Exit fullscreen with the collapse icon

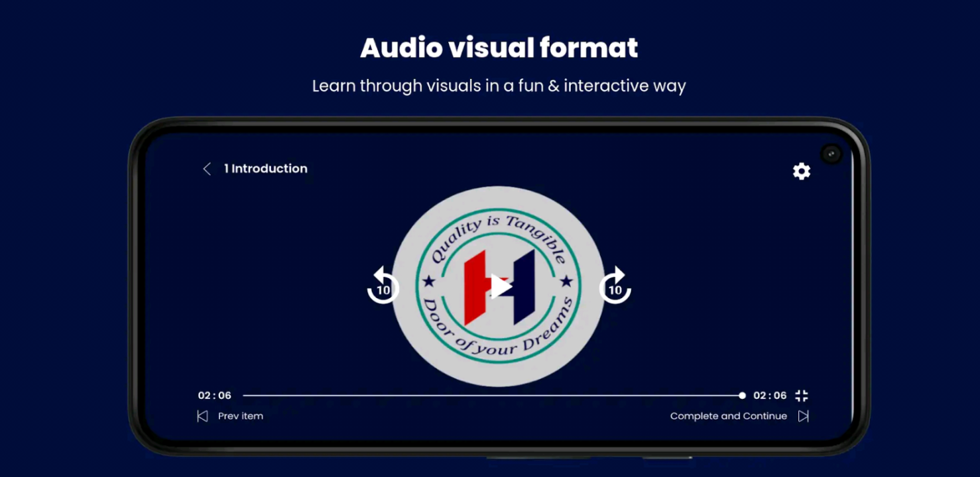(x=802, y=396)
